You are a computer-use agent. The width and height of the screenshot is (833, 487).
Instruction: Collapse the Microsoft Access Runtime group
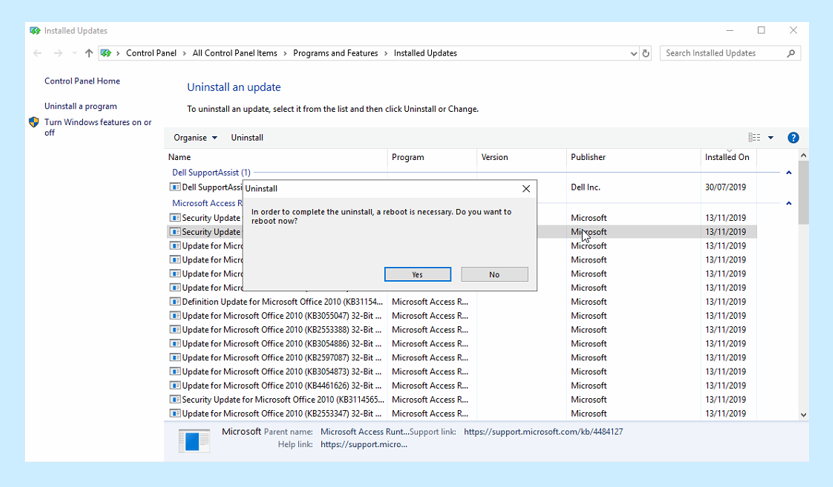[x=788, y=203]
